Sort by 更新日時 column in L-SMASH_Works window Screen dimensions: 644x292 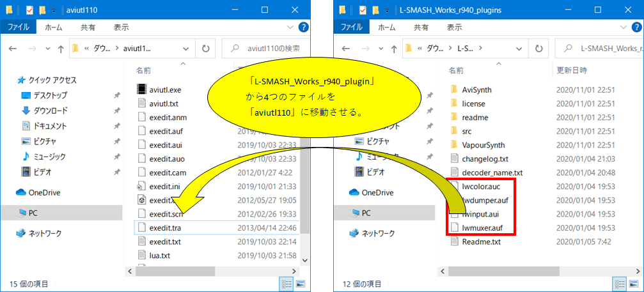coord(571,70)
